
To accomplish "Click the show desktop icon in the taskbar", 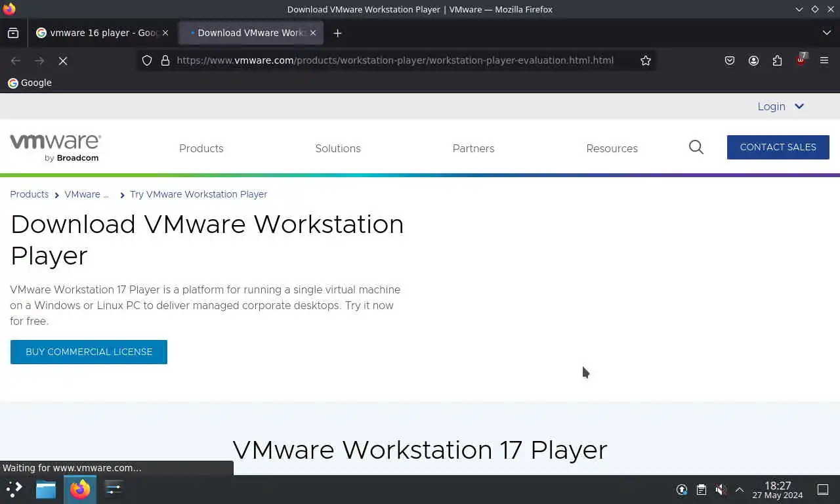I will pos(823,490).
